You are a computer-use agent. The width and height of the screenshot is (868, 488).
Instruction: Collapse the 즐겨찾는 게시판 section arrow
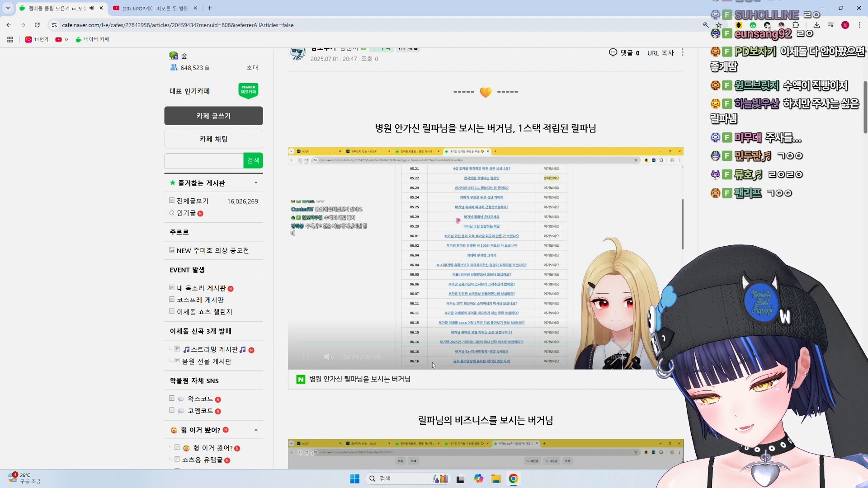pyautogui.click(x=256, y=183)
